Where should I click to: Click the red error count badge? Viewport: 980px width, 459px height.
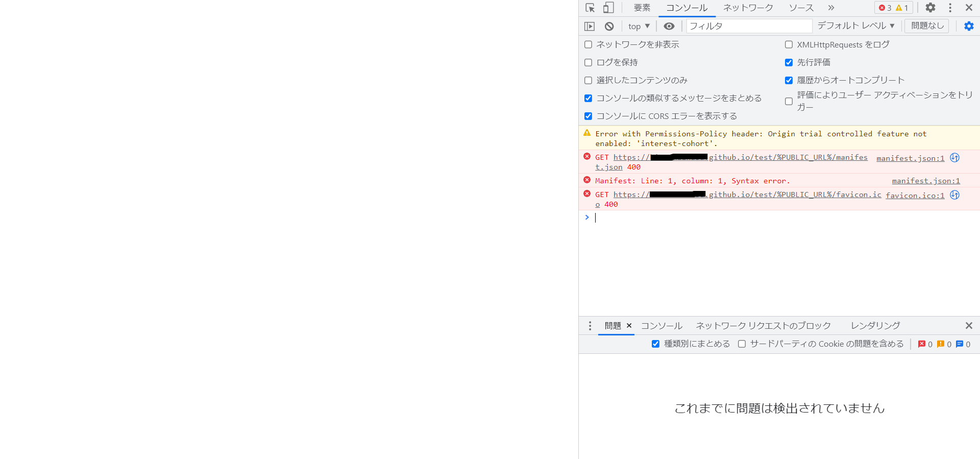885,8
